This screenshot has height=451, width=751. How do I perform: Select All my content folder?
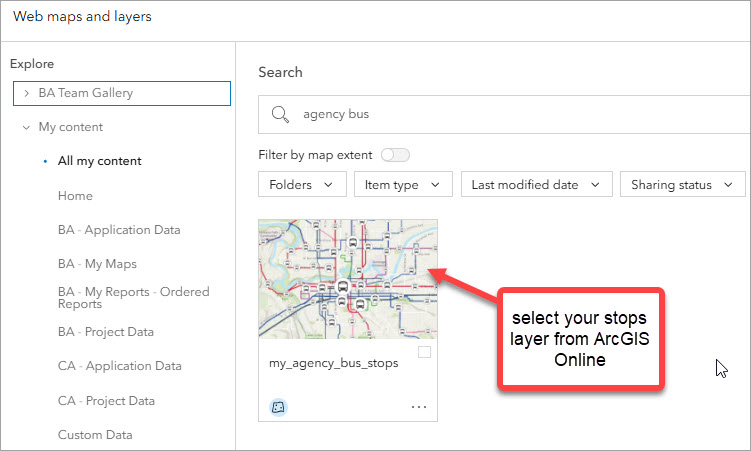[99, 161]
